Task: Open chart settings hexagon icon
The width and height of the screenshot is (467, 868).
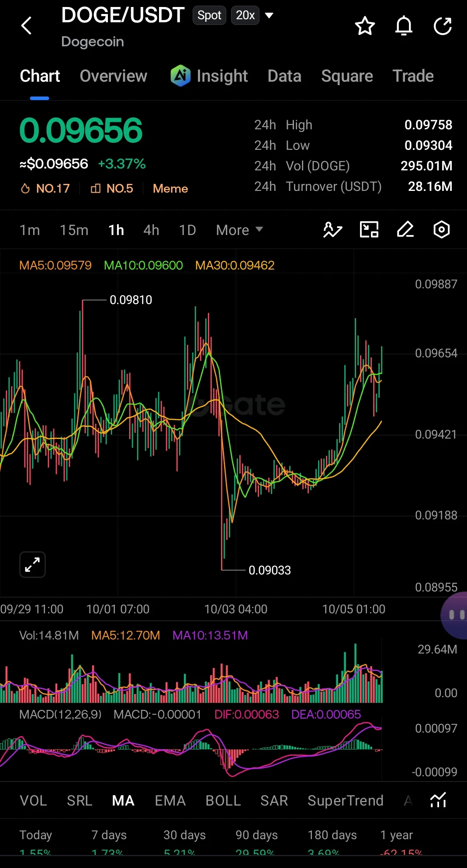Action: click(x=442, y=229)
